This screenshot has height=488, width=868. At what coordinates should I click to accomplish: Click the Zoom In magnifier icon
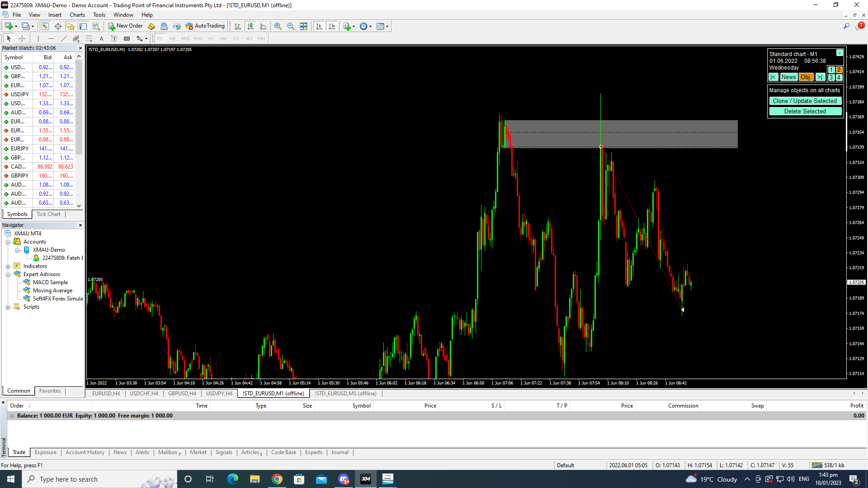pyautogui.click(x=278, y=26)
